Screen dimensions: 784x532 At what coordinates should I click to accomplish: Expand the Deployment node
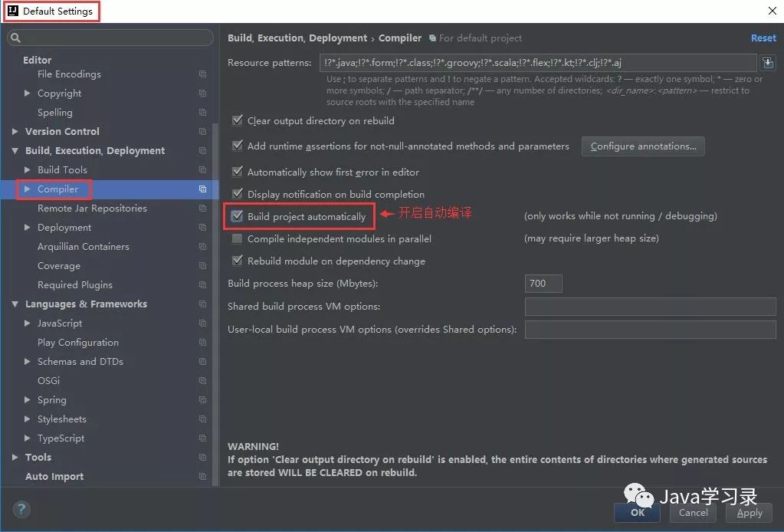[27, 228]
